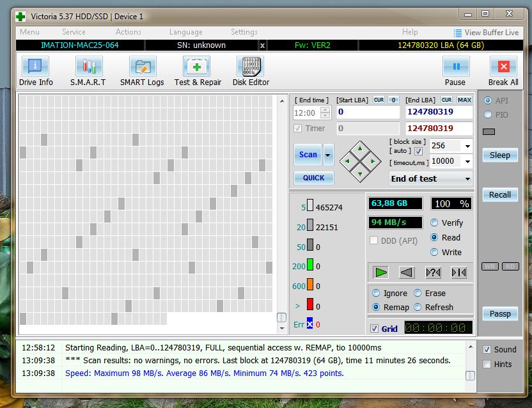Screen dimensions: 532x408
Task: Open the Settings menu
Action: [244, 32]
